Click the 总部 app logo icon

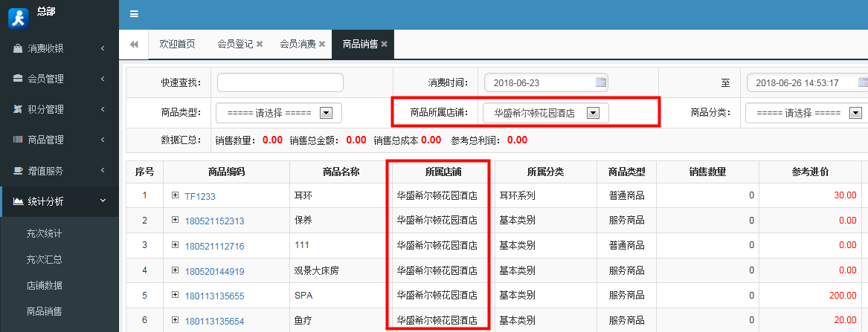point(18,16)
